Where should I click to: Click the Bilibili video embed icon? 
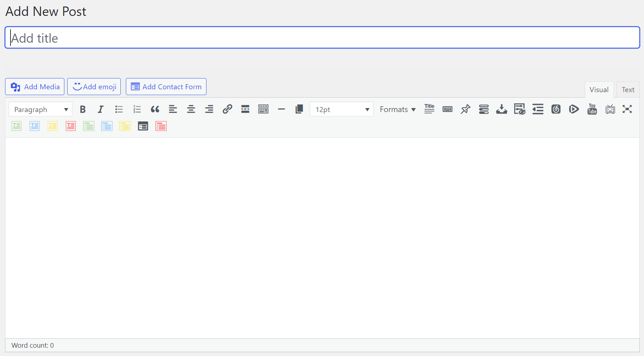(610, 109)
